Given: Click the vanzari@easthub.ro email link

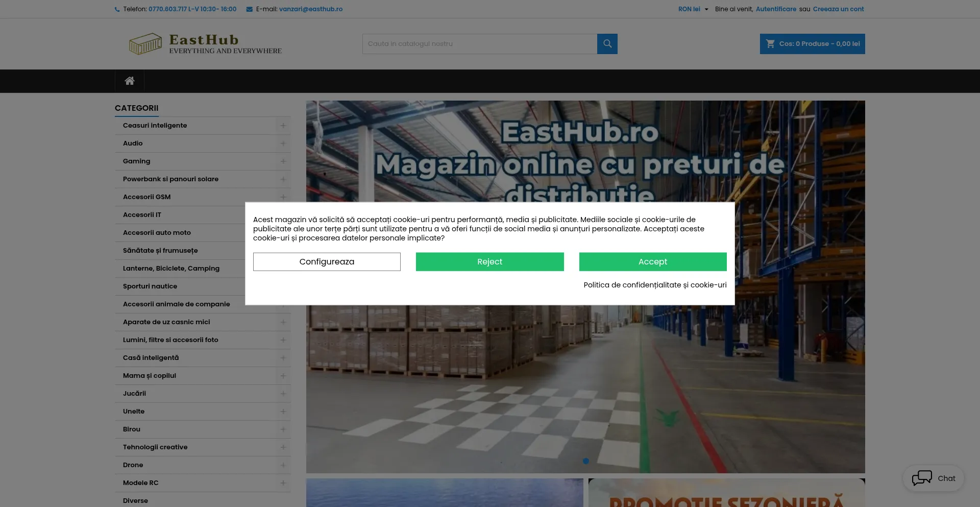Looking at the screenshot, I should pos(311,9).
